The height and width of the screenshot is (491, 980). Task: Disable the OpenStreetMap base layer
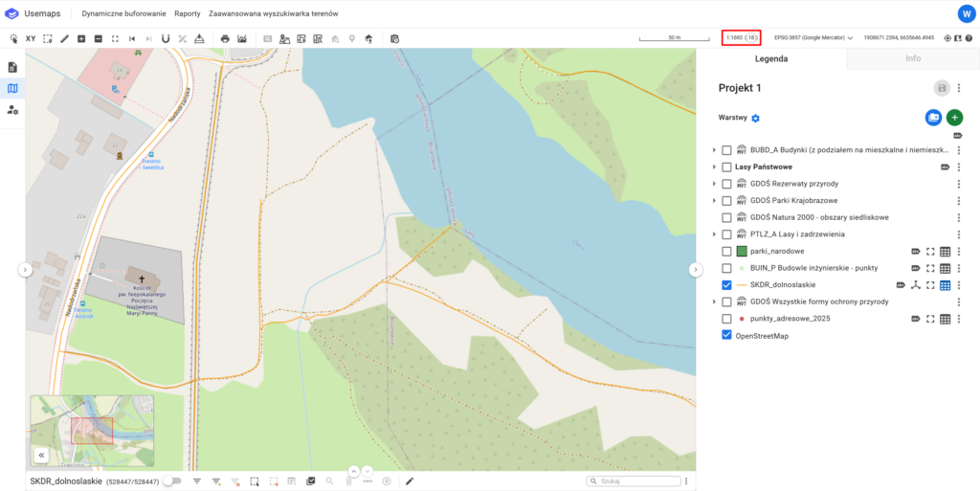pos(726,336)
